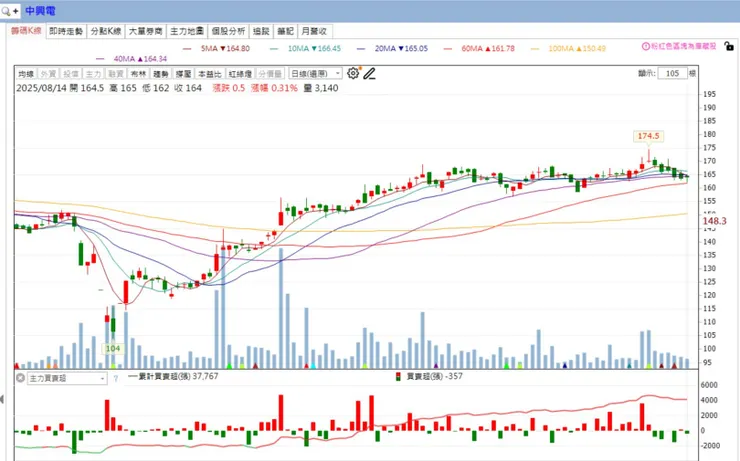The height and width of the screenshot is (461, 740).
Task: Click the 60MA 161.78 legend entry
Action: pos(479,49)
